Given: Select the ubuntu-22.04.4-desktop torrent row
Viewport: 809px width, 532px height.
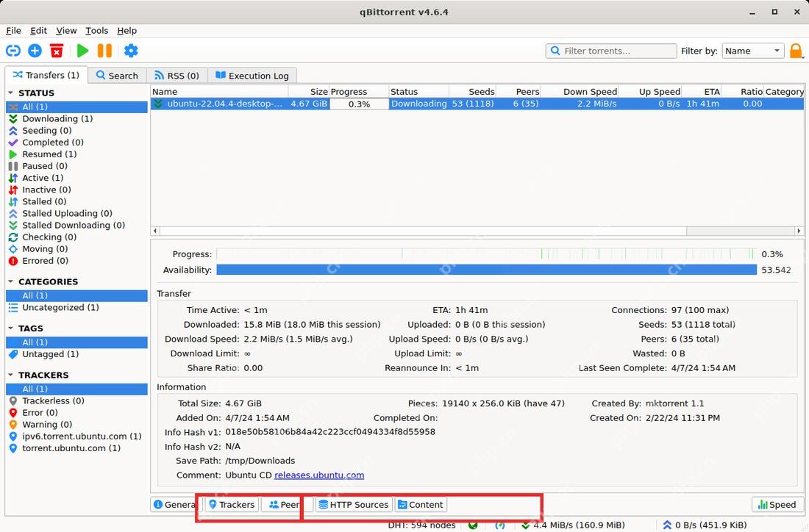Looking at the screenshot, I should pos(477,104).
